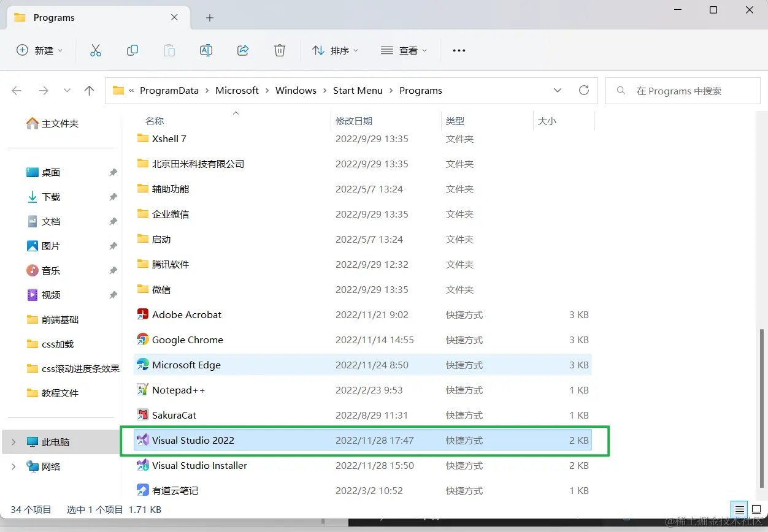
Task: Click the Cut scissors icon
Action: click(x=95, y=50)
